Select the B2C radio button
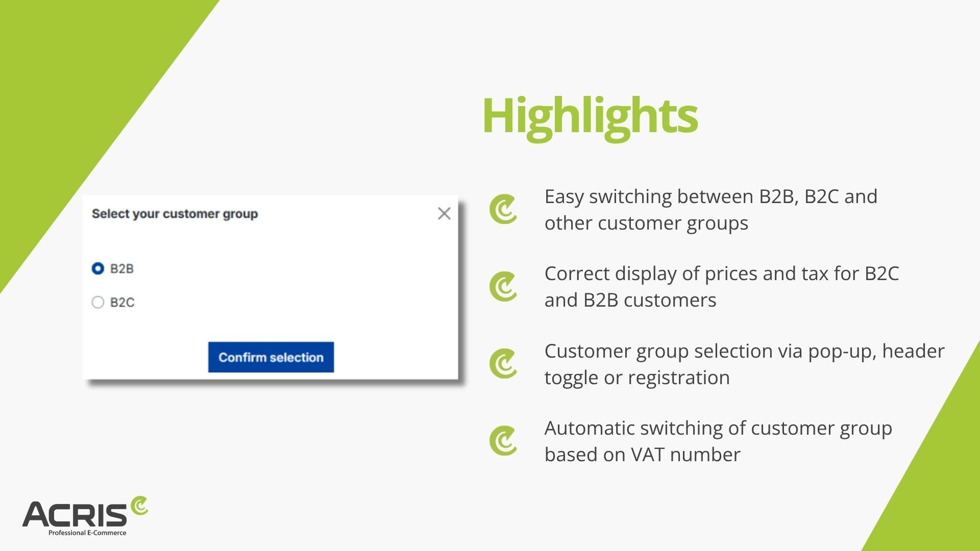 point(97,302)
